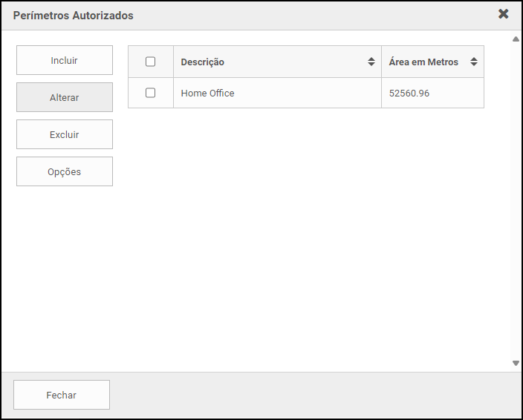Click the Perímetros Autorizados title text
Screen dimensions: 523x420
pos(74,16)
